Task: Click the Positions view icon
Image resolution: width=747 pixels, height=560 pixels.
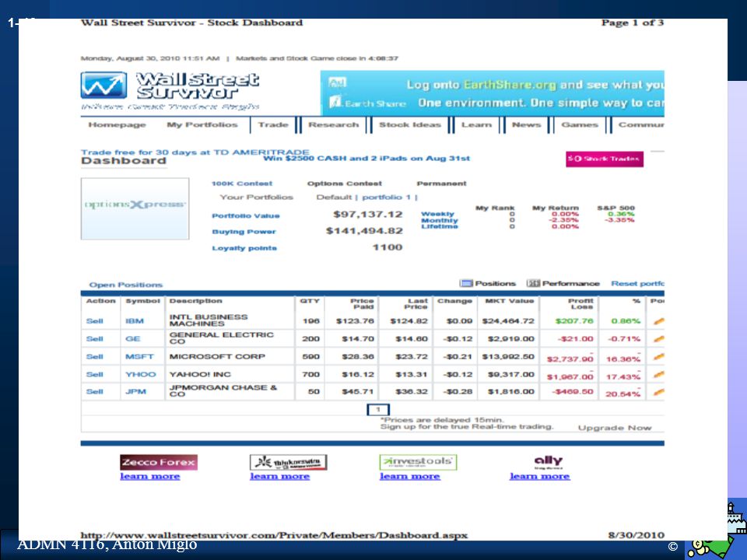Action: (x=466, y=283)
